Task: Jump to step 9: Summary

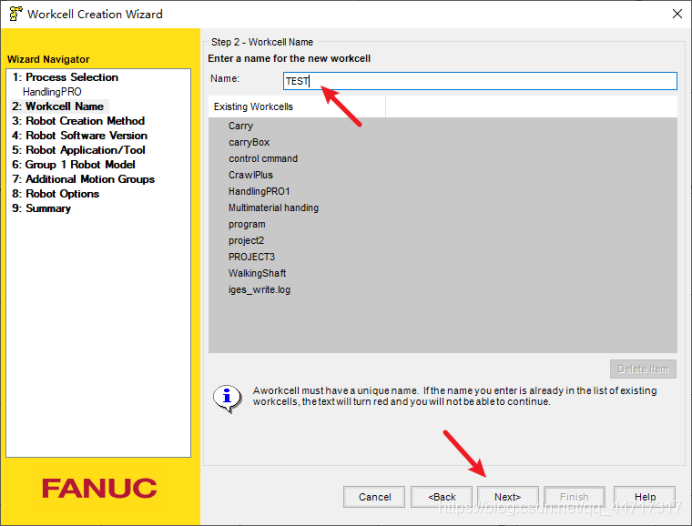Action: tap(41, 208)
